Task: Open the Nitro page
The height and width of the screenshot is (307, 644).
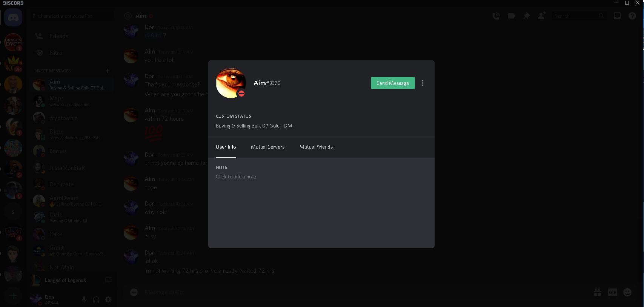Action: [72, 53]
